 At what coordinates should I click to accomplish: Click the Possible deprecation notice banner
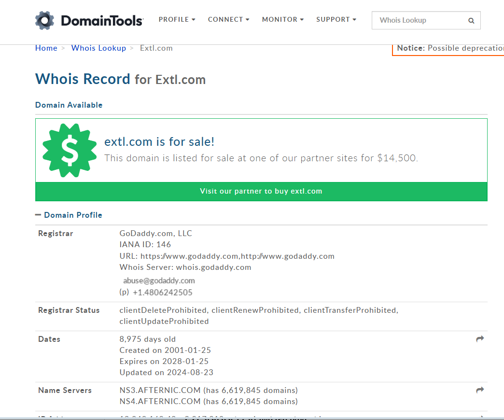pos(449,48)
